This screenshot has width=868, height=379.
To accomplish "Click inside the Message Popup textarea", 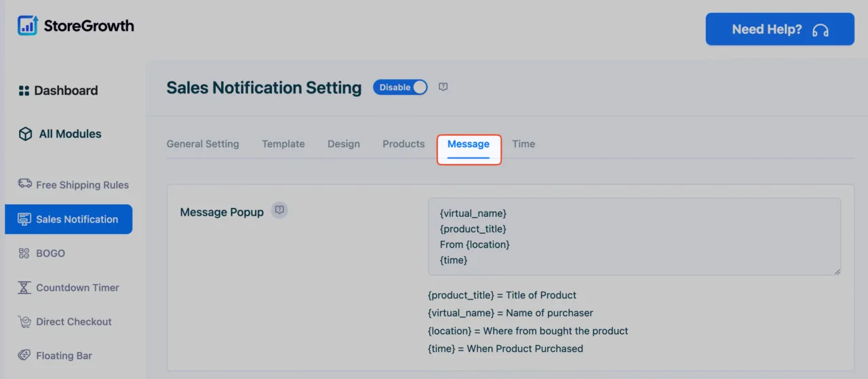I will point(634,237).
